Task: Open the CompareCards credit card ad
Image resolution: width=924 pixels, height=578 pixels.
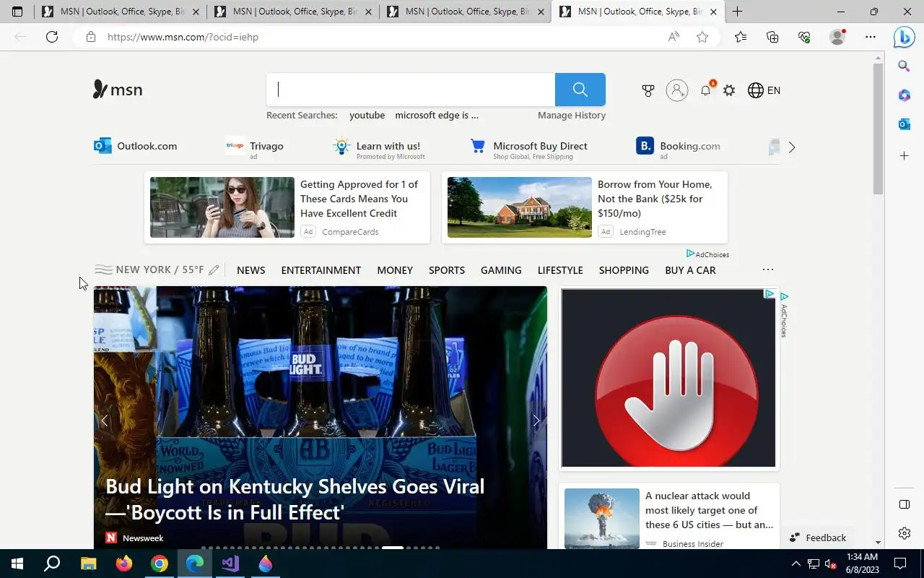Action: pyautogui.click(x=287, y=207)
